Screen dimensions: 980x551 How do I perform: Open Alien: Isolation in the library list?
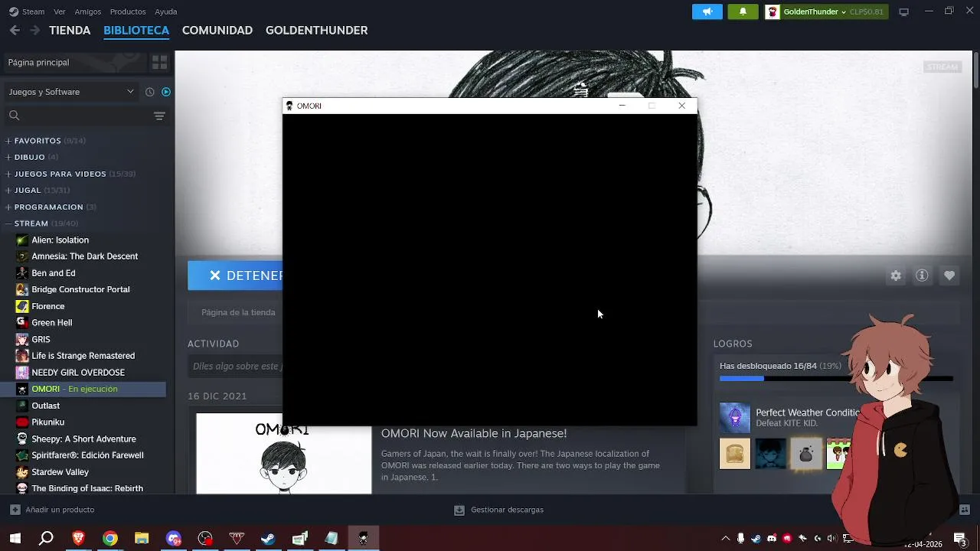(x=60, y=240)
